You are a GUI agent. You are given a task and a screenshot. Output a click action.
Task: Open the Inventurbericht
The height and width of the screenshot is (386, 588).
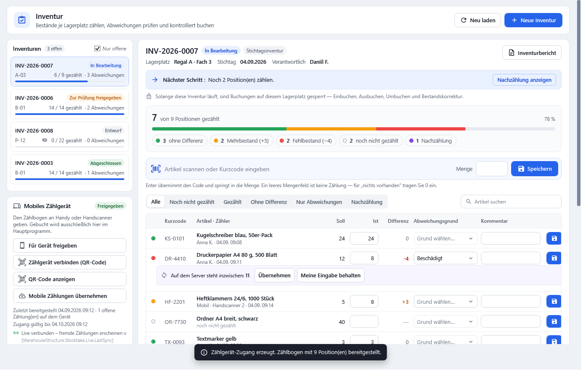tap(532, 53)
